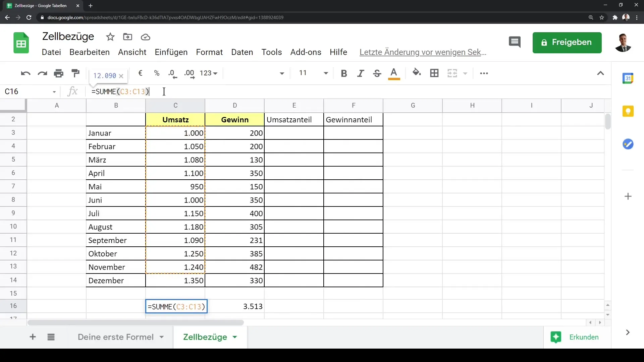Image resolution: width=644 pixels, height=362 pixels.
Task: Apply euro currency format
Action: [x=141, y=73]
